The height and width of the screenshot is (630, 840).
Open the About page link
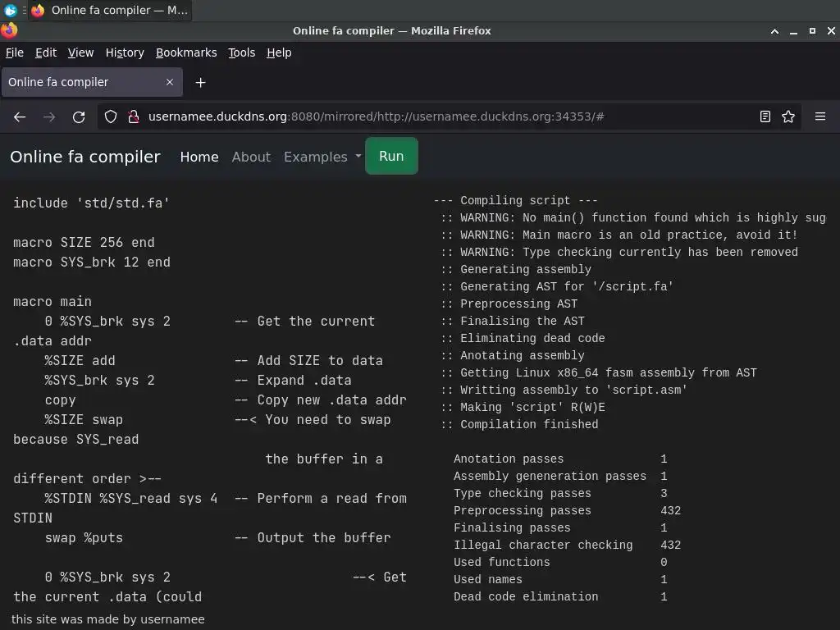[251, 157]
